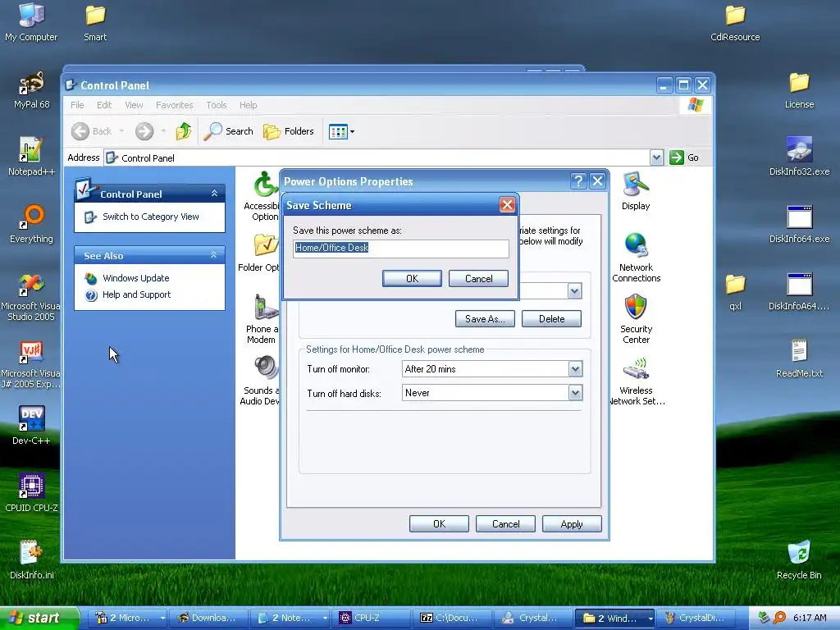Click the clock in system tray
This screenshot has height=630, width=840.
pyautogui.click(x=810, y=619)
